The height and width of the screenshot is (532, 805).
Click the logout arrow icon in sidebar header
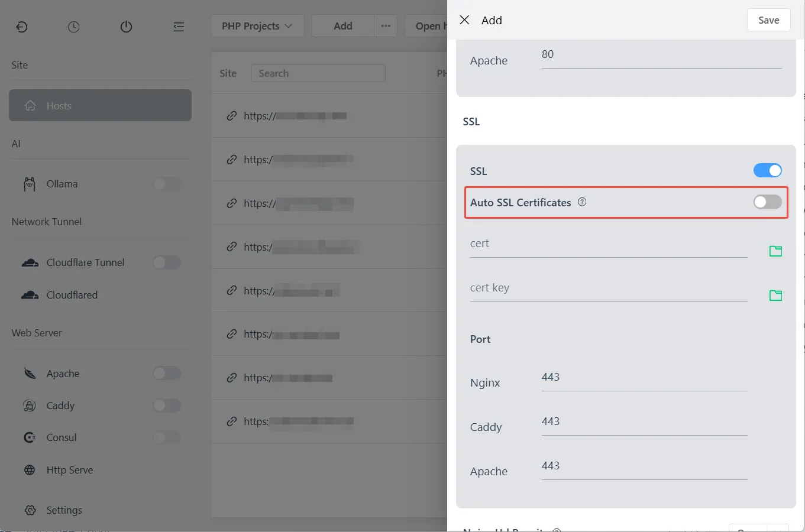point(22,27)
